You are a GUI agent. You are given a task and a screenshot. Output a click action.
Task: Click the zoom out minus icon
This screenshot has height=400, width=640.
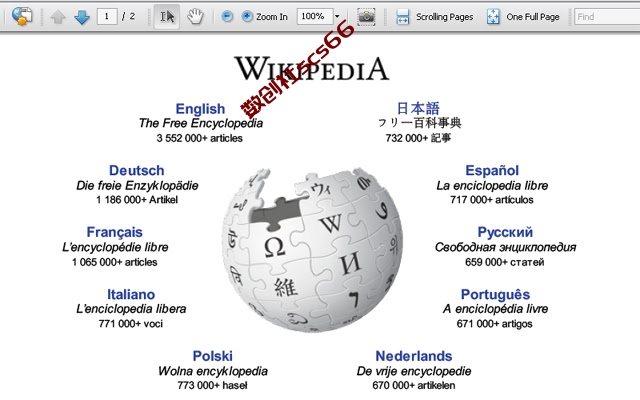point(227,16)
